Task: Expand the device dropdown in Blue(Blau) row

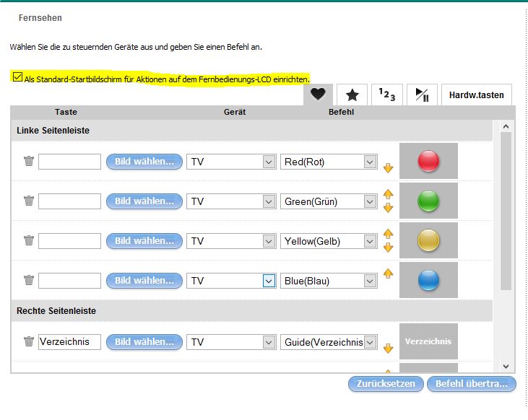Action: pyautogui.click(x=269, y=281)
